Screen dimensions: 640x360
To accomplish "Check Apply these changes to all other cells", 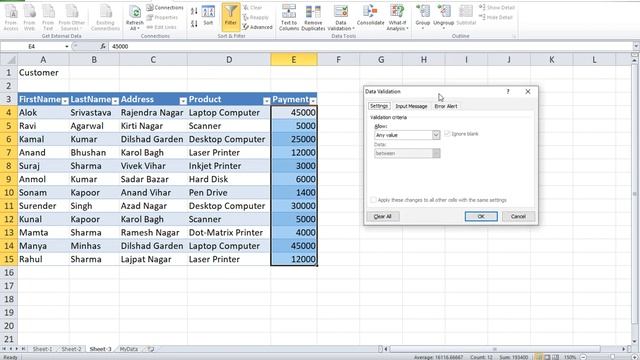I will (x=373, y=200).
